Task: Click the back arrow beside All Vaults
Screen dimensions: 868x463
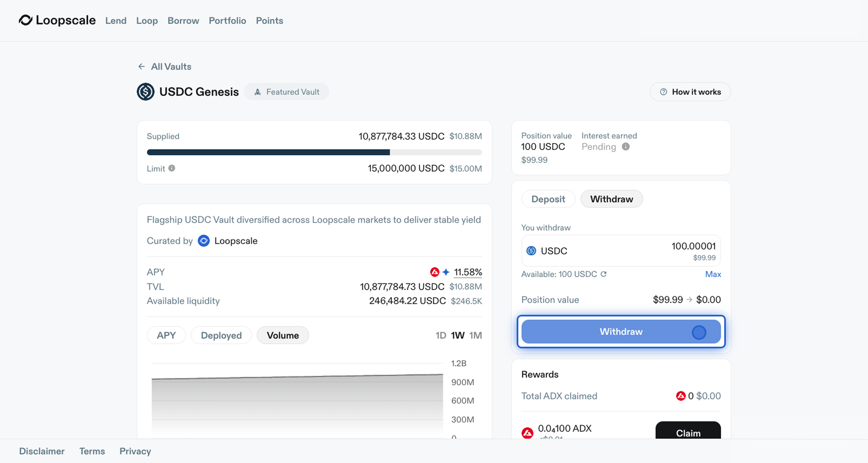Action: click(141, 67)
